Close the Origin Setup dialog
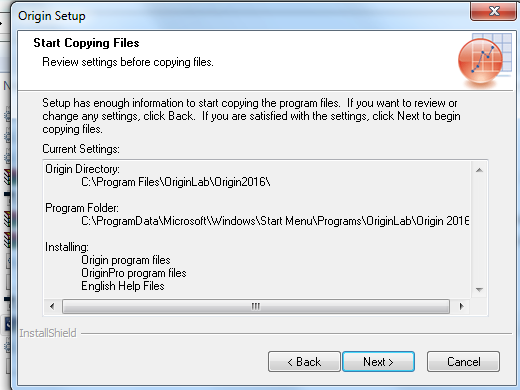 coord(493,11)
